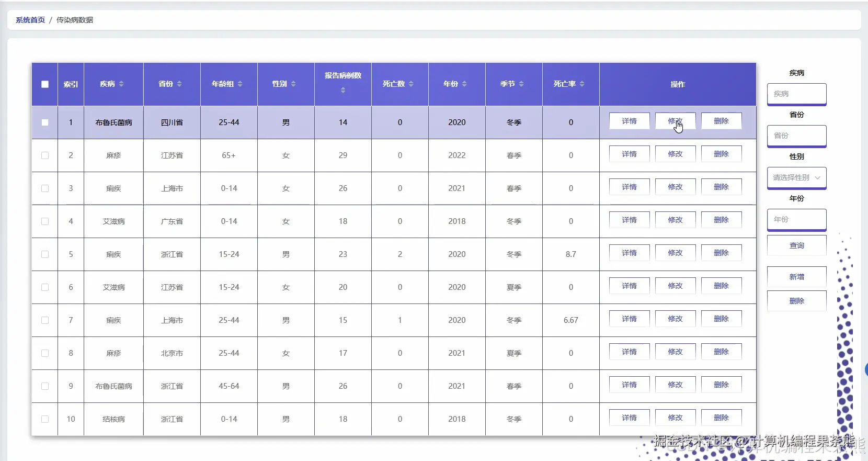Image resolution: width=868 pixels, height=461 pixels.
Task: Click reported cases value 23
Action: click(x=343, y=254)
